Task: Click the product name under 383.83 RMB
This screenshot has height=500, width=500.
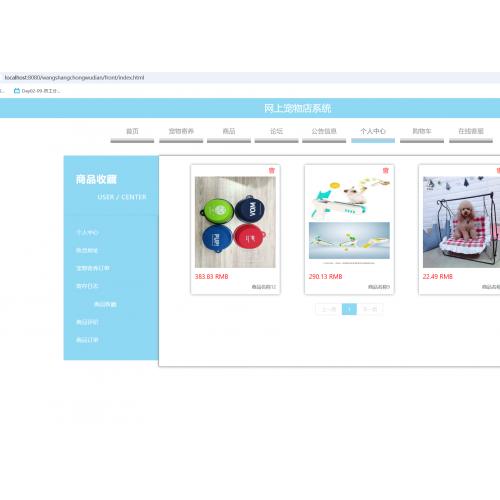Action: point(264,287)
